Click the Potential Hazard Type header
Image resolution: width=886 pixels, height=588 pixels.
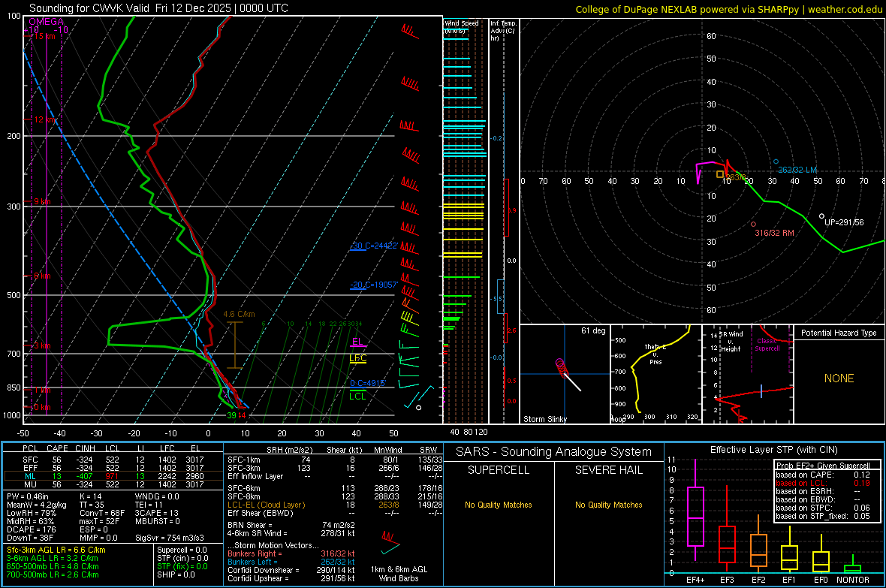click(839, 333)
